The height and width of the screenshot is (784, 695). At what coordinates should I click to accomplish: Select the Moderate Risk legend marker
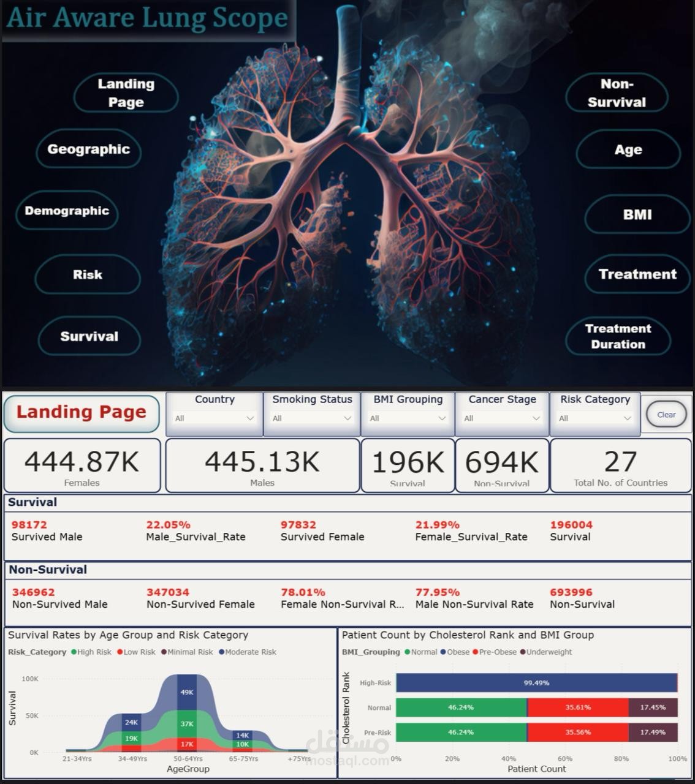[222, 652]
